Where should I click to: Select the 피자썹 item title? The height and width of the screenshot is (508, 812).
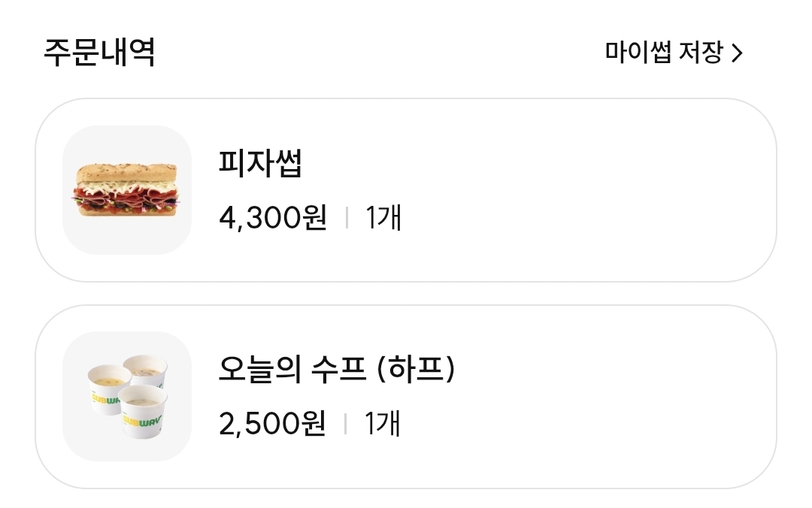pos(260,163)
